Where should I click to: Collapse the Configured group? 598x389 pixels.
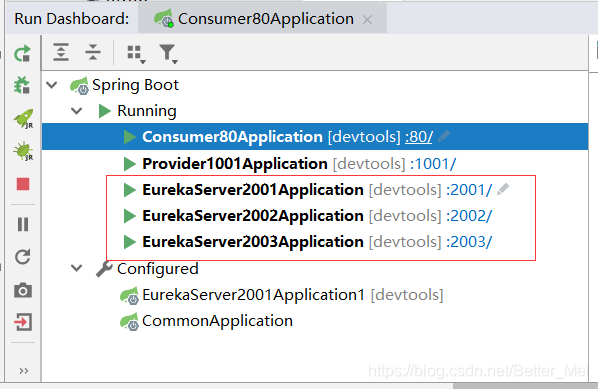click(x=77, y=268)
